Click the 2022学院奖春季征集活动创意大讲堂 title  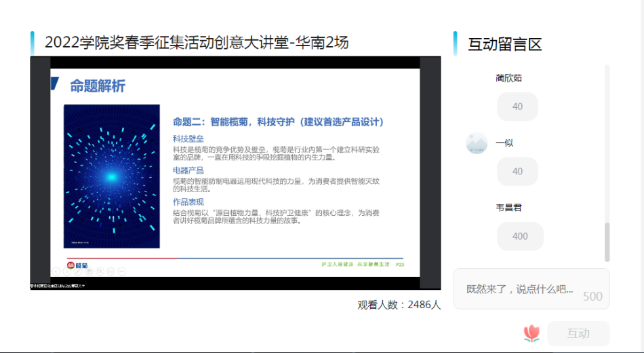pyautogui.click(x=197, y=42)
